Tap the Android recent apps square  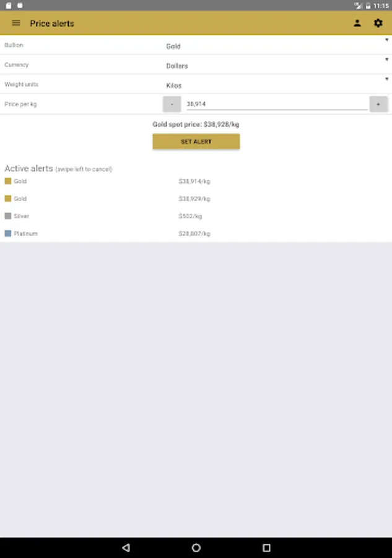[266, 547]
